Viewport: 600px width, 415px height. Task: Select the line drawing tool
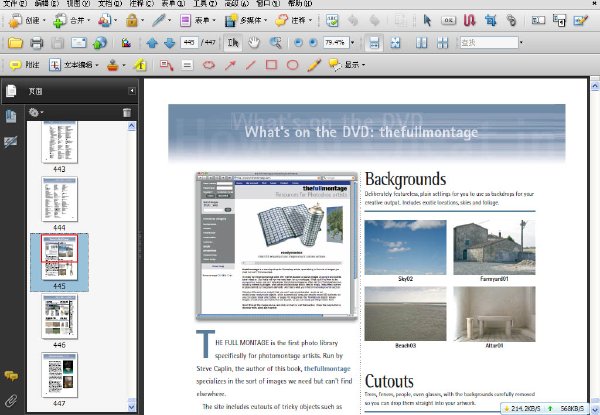point(250,65)
